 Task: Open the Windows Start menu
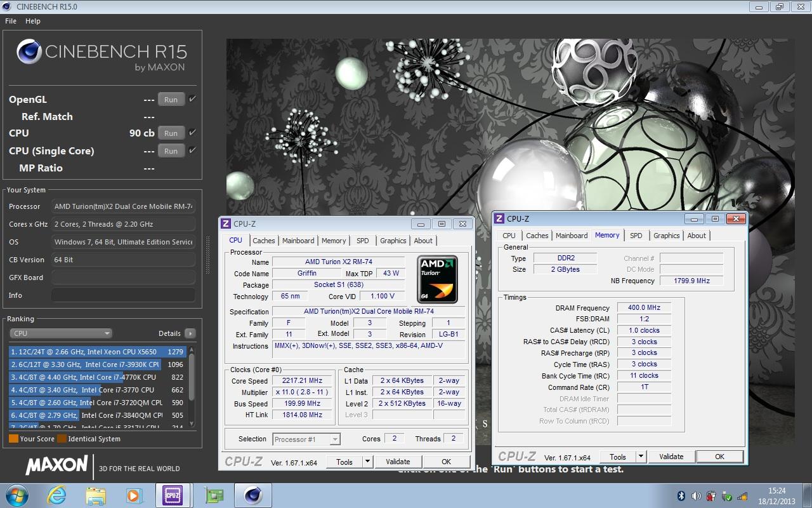coord(16,495)
